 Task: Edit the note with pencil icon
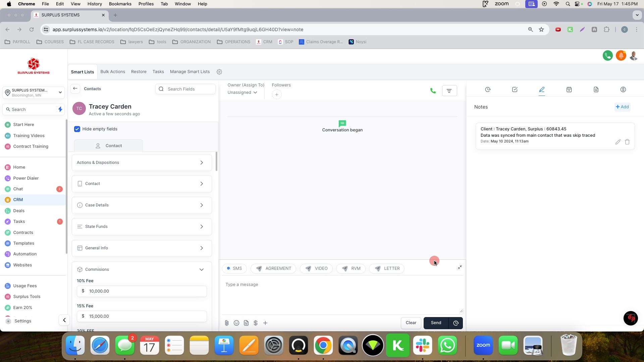pyautogui.click(x=618, y=142)
